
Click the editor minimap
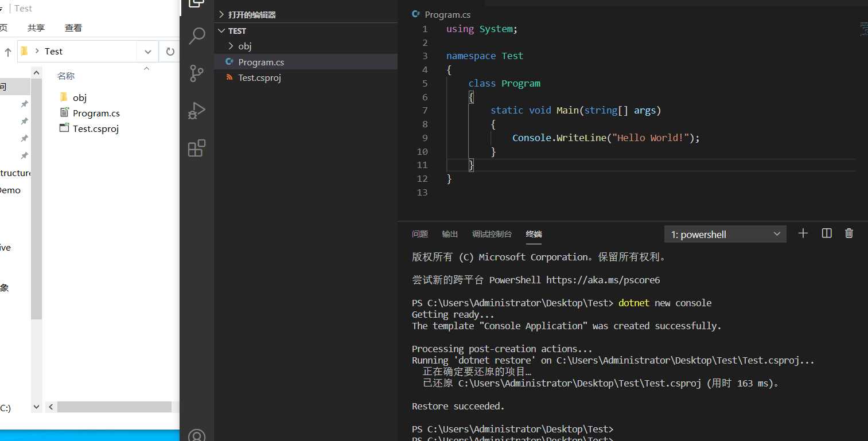(x=864, y=29)
